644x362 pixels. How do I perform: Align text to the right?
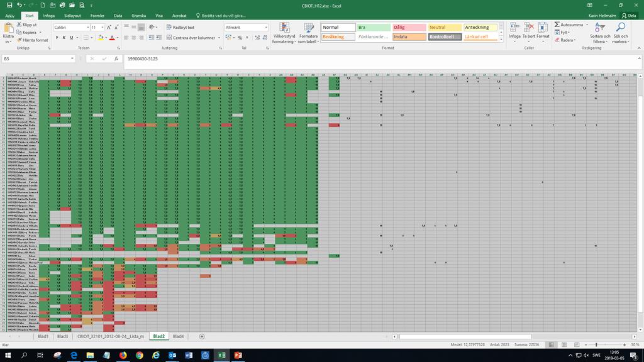(142, 37)
